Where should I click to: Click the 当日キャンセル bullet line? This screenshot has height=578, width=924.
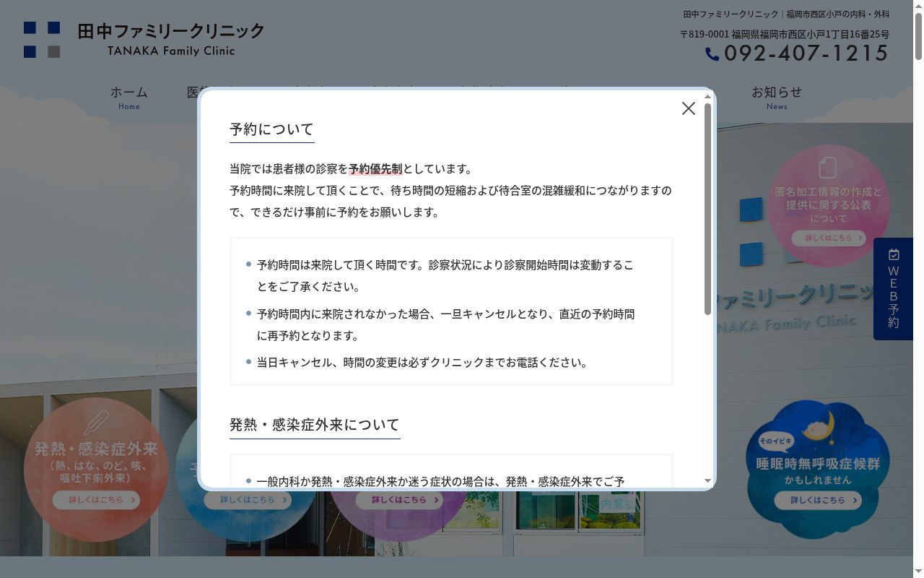tap(422, 363)
